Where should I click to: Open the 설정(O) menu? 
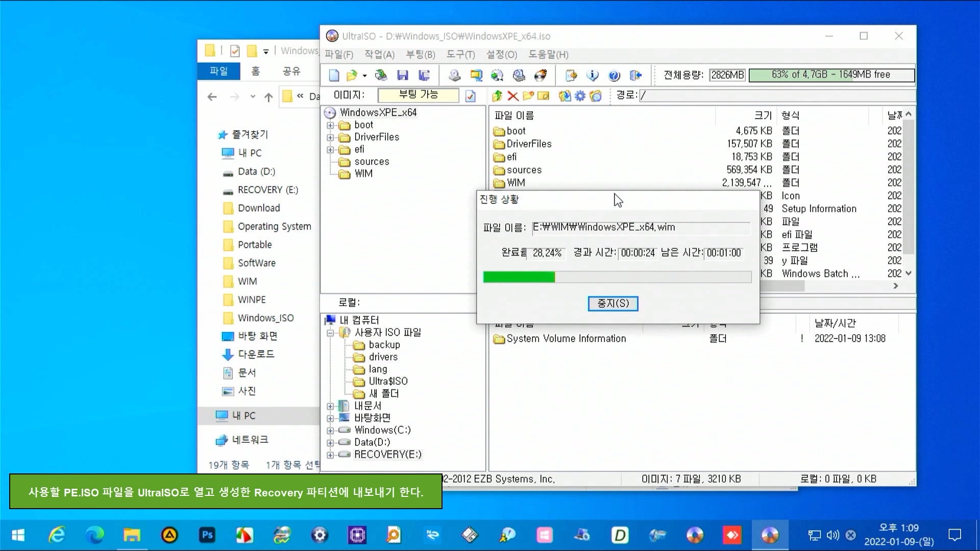point(502,55)
